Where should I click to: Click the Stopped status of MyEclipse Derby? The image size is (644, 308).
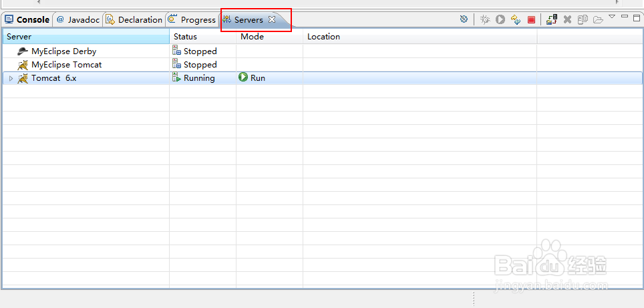click(200, 51)
